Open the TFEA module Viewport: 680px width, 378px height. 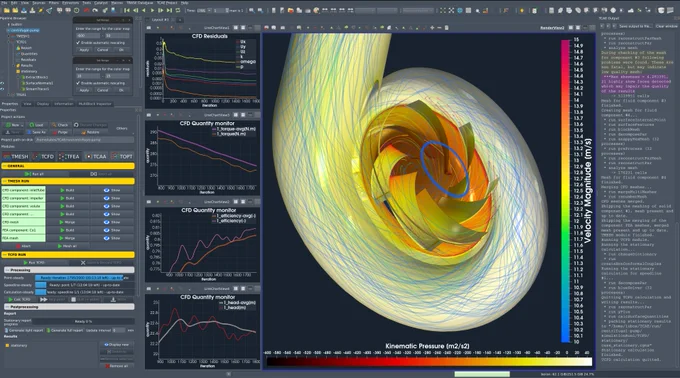(x=69, y=156)
